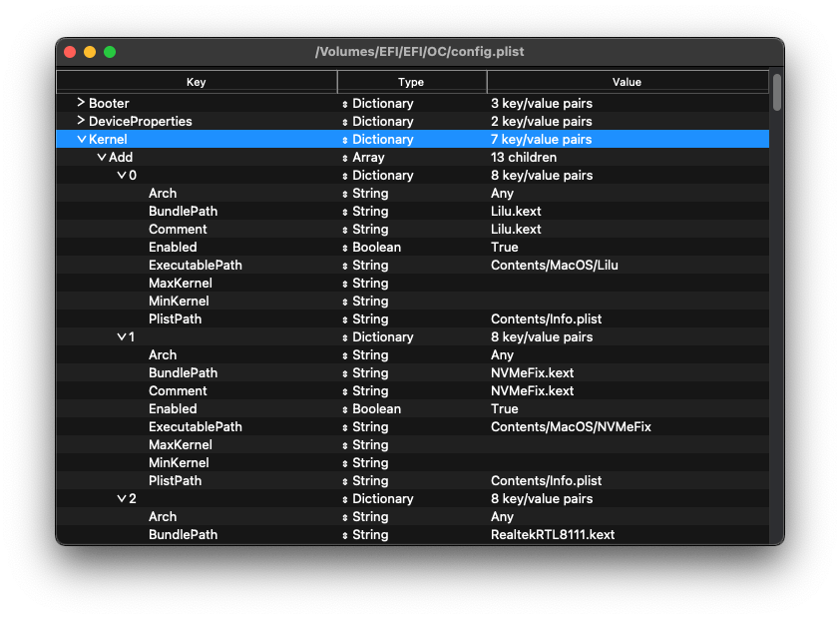Click the empty MaxKernel value in dictionary 0
The width and height of the screenshot is (840, 619).
pos(628,283)
